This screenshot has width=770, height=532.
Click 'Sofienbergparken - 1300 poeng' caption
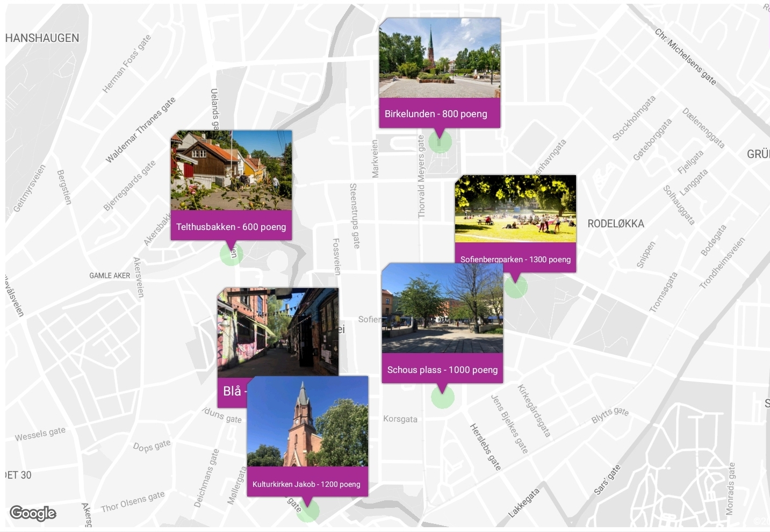515,258
